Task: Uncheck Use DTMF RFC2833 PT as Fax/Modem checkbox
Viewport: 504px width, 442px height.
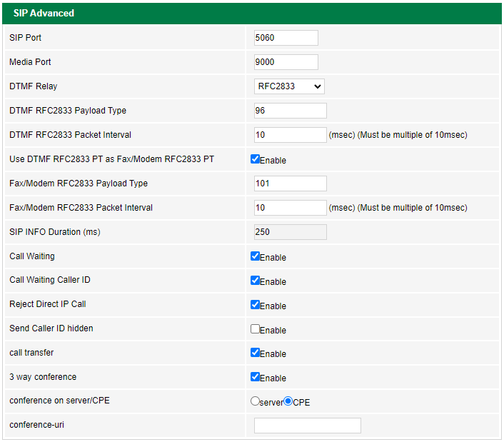Action: tap(255, 159)
